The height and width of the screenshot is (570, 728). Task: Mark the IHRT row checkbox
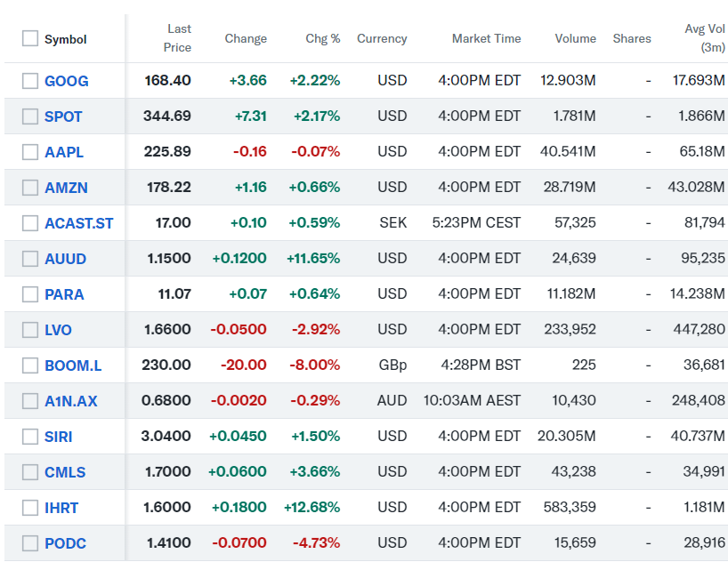tap(30, 508)
